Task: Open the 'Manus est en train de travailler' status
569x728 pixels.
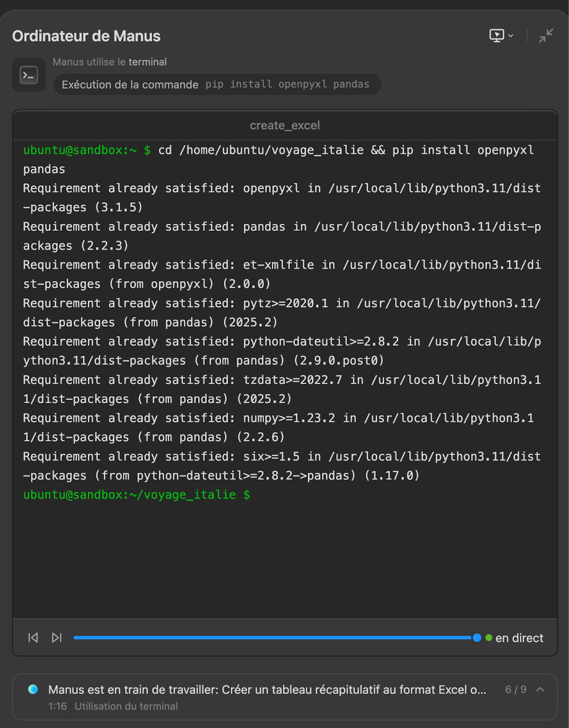Action: 267,690
